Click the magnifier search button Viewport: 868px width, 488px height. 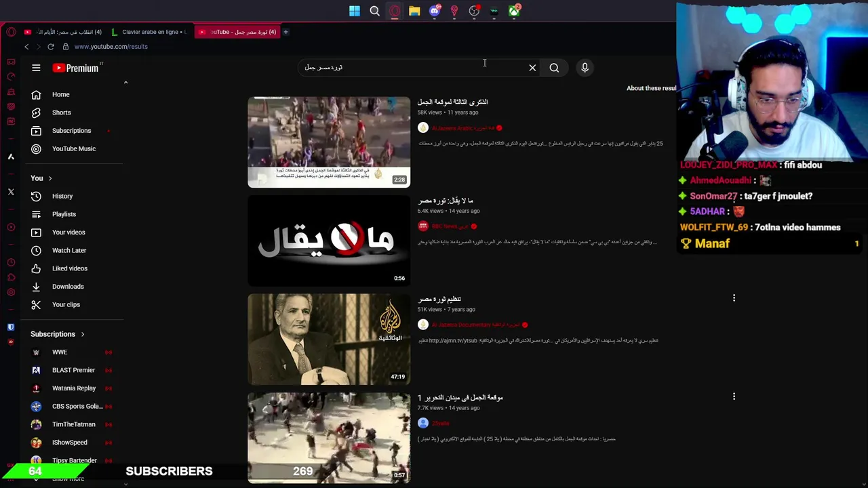click(x=554, y=68)
